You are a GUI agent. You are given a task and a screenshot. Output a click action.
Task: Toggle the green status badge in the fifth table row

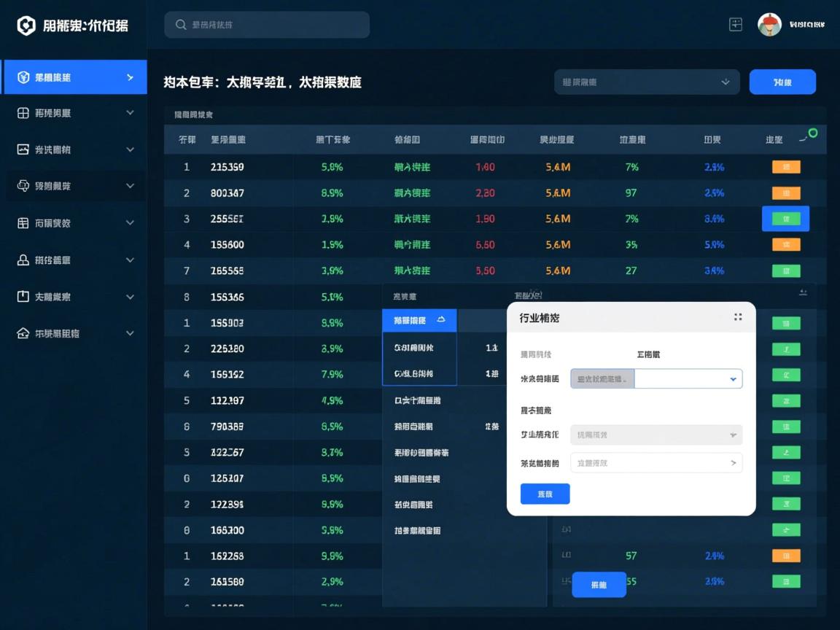785,271
